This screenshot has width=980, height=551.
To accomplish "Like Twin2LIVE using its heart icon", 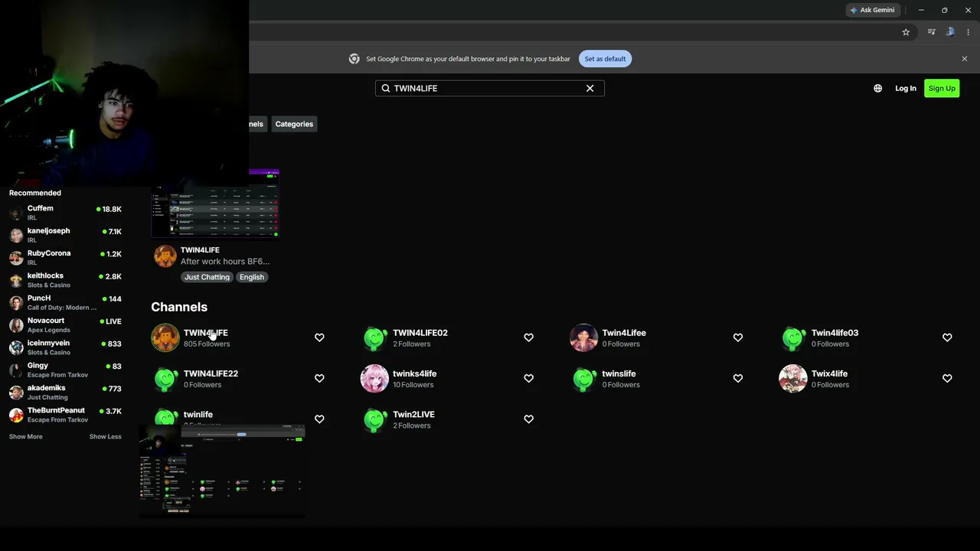I will [528, 419].
